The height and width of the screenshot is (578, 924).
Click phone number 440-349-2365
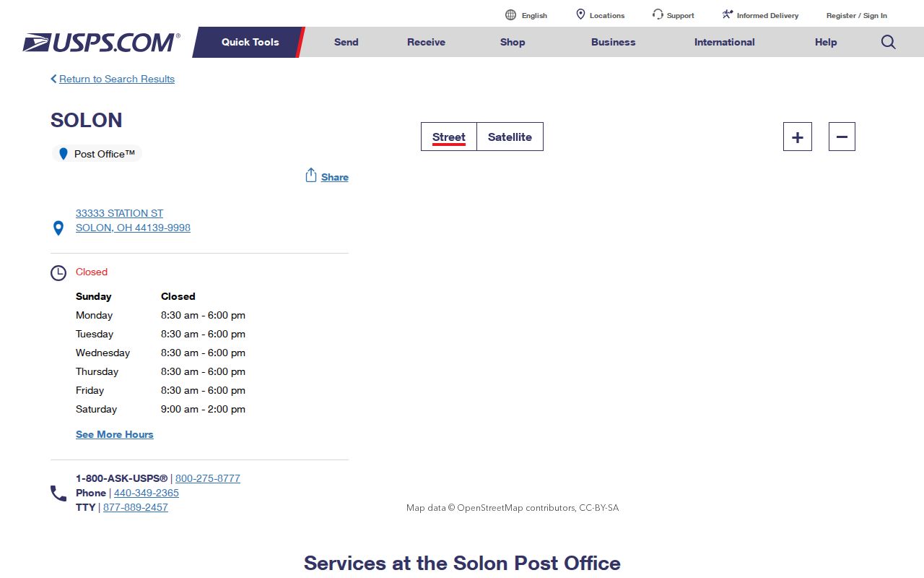pos(147,493)
